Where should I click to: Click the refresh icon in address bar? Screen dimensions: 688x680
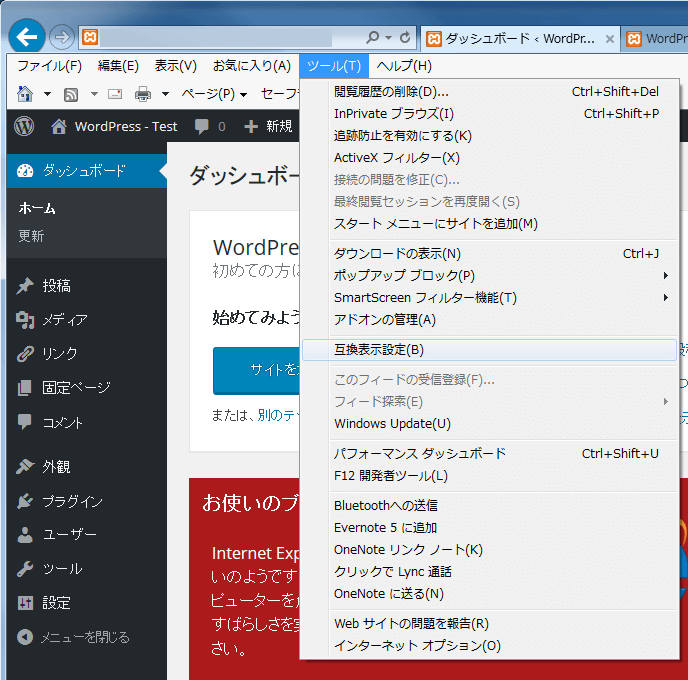pyautogui.click(x=405, y=38)
